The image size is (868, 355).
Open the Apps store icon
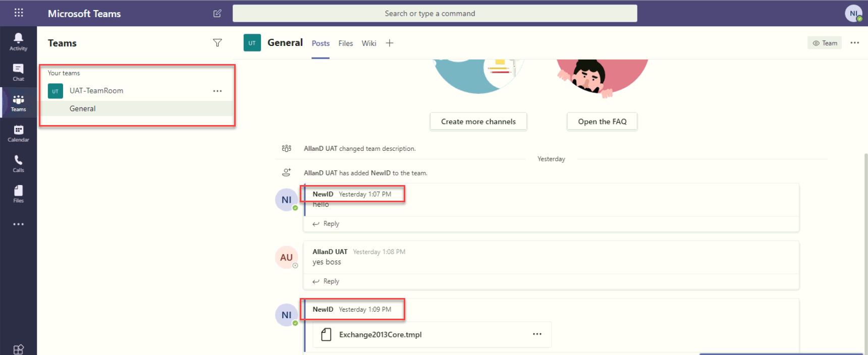click(x=18, y=349)
